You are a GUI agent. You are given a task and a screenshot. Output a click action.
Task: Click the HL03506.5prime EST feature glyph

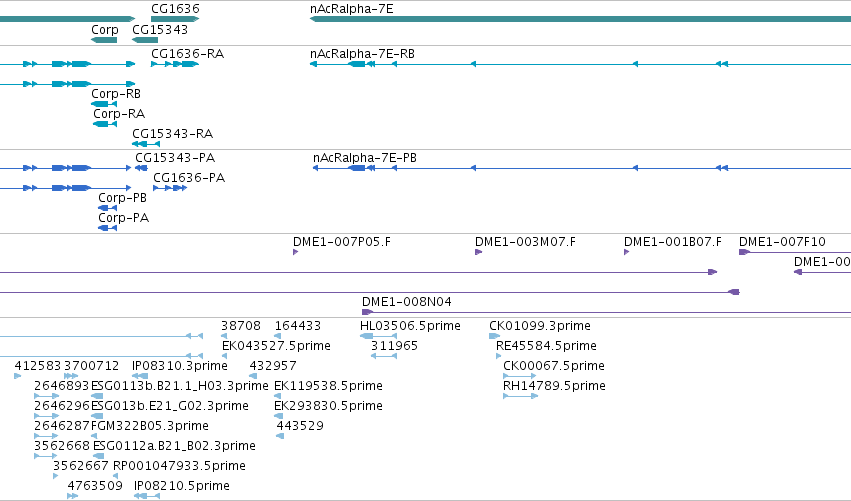pos(378,336)
